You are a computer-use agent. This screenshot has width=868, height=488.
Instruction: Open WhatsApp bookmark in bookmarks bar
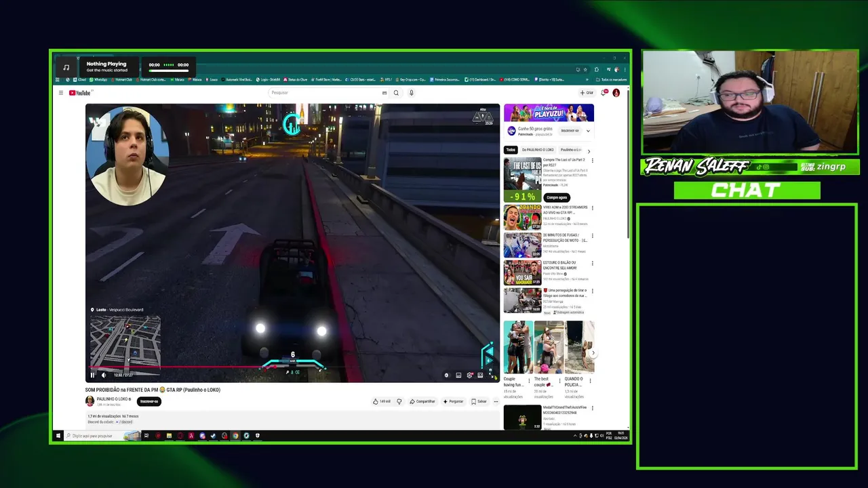pyautogui.click(x=98, y=79)
